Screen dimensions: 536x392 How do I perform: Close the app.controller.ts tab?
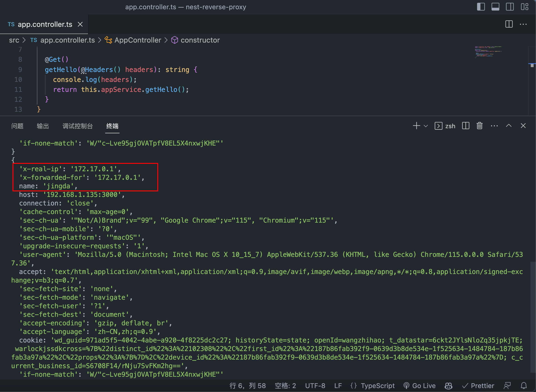(80, 24)
